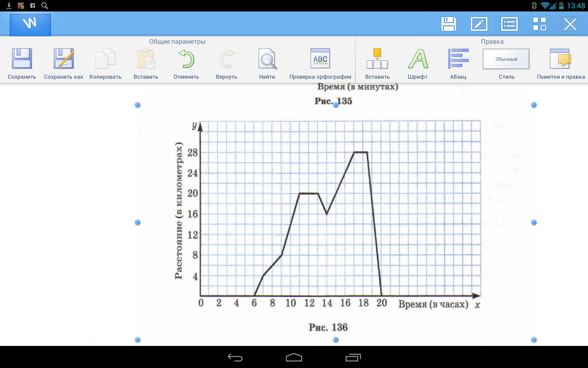
Task: Tap the Правка group Вставить icon
Action: tap(377, 59)
